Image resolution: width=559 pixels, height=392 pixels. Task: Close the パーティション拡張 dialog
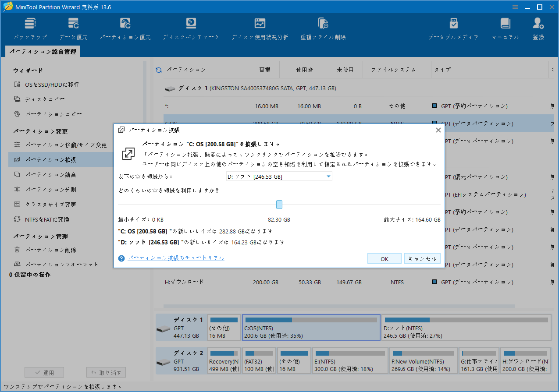pos(438,130)
